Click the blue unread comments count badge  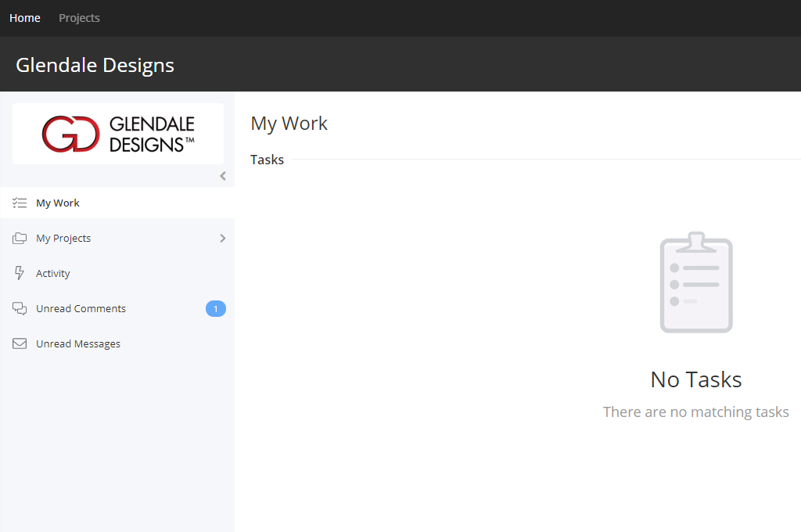point(216,309)
